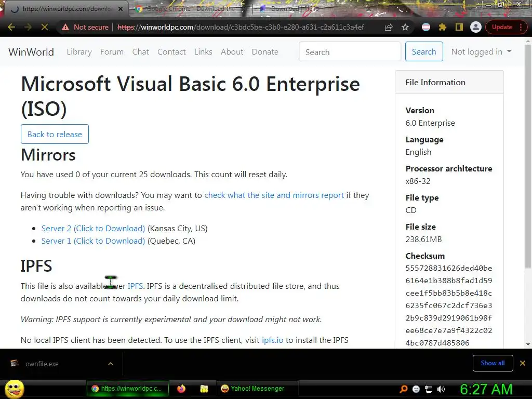Download from Server 2 Kansas City mirror
Viewport: 532px width, 399px height.
(x=93, y=229)
